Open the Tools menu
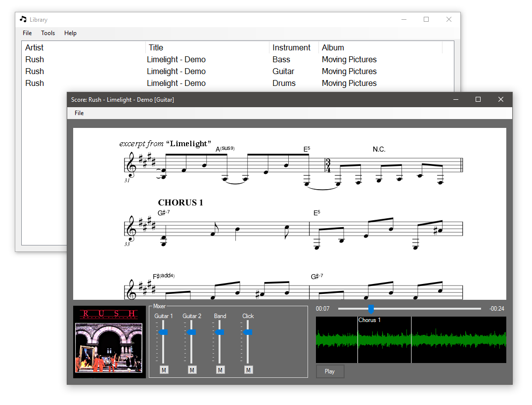Image resolution: width=532 pixels, height=405 pixels. 48,33
